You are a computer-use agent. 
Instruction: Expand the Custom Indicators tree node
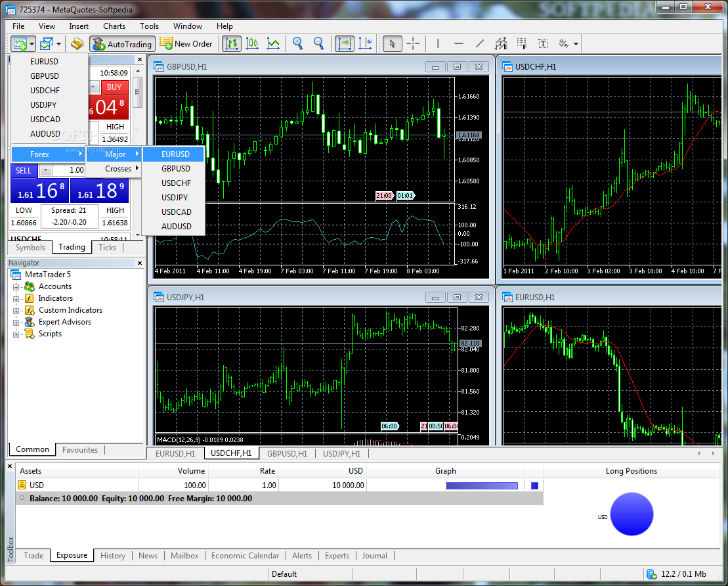coord(16,311)
